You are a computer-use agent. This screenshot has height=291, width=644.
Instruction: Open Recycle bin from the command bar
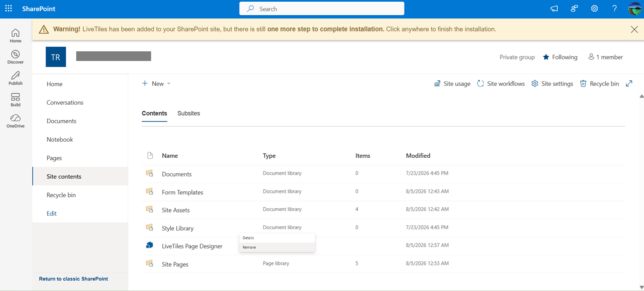coord(599,84)
